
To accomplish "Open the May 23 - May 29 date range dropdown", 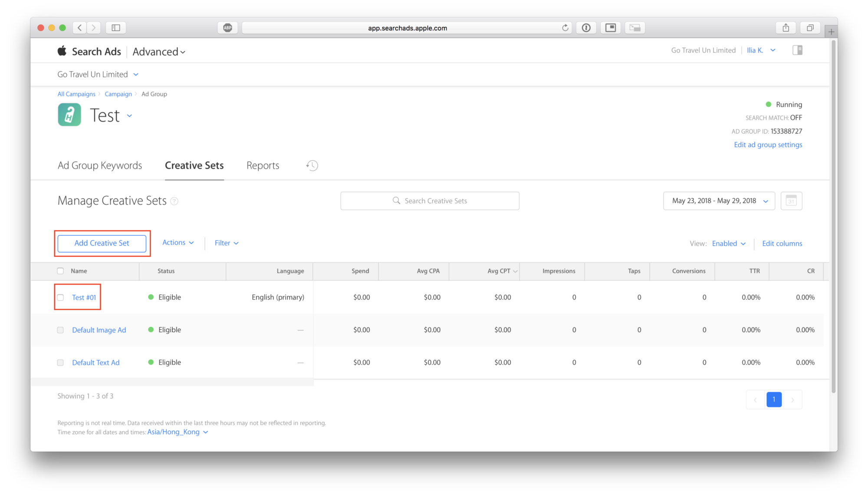I will (x=719, y=201).
